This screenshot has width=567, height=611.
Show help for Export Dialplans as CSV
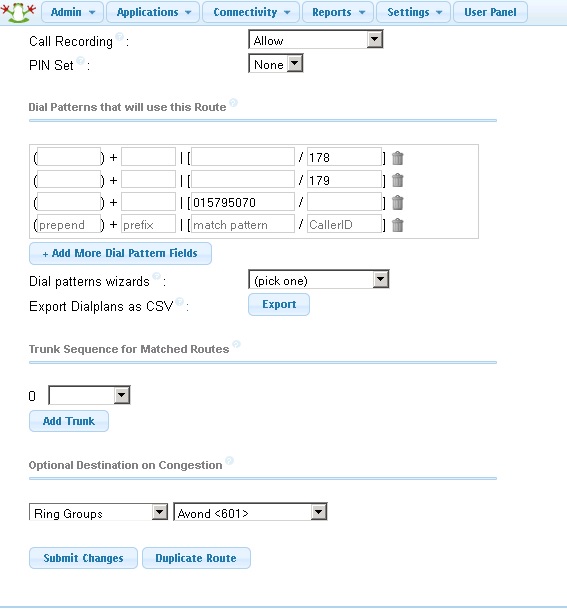(179, 301)
